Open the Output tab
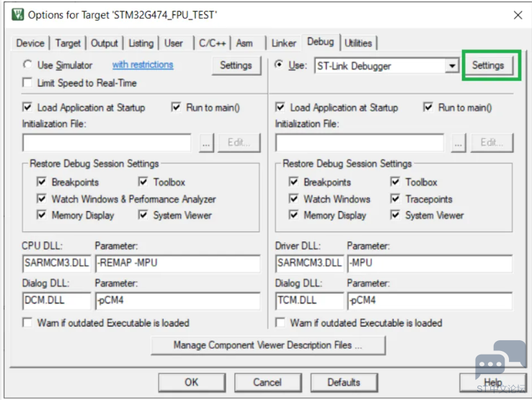Image resolution: width=532 pixels, height=400 pixels. (x=104, y=43)
